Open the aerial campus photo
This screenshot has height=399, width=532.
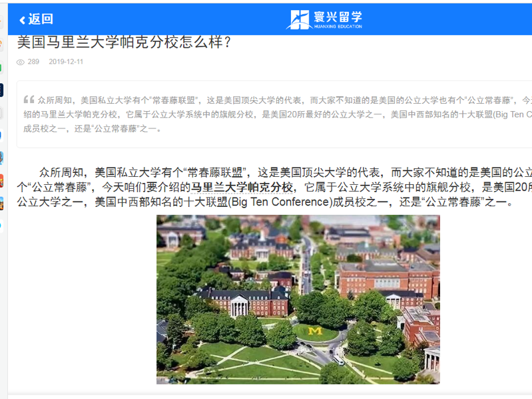(298, 299)
